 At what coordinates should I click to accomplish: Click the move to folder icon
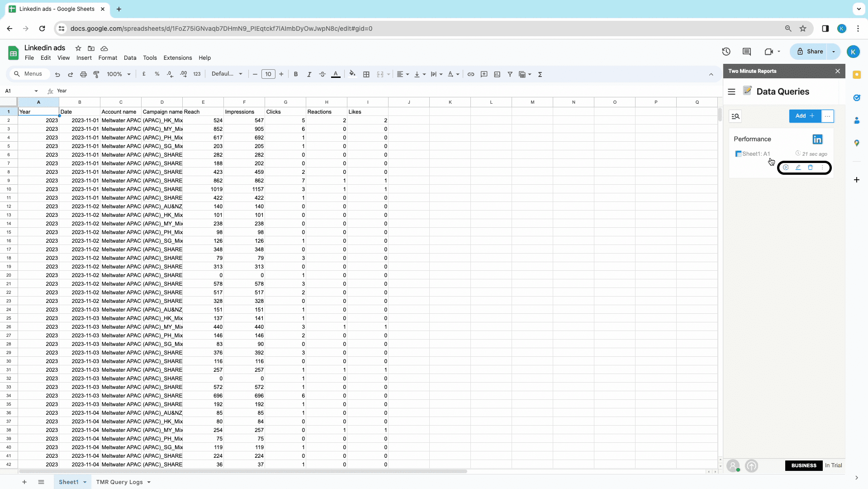[x=91, y=48]
